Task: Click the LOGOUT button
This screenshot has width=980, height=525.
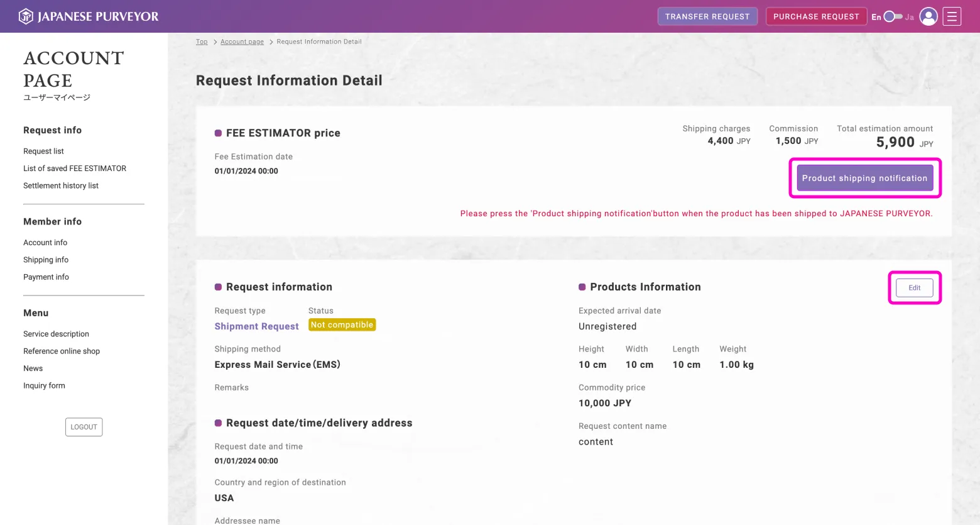Action: [84, 427]
